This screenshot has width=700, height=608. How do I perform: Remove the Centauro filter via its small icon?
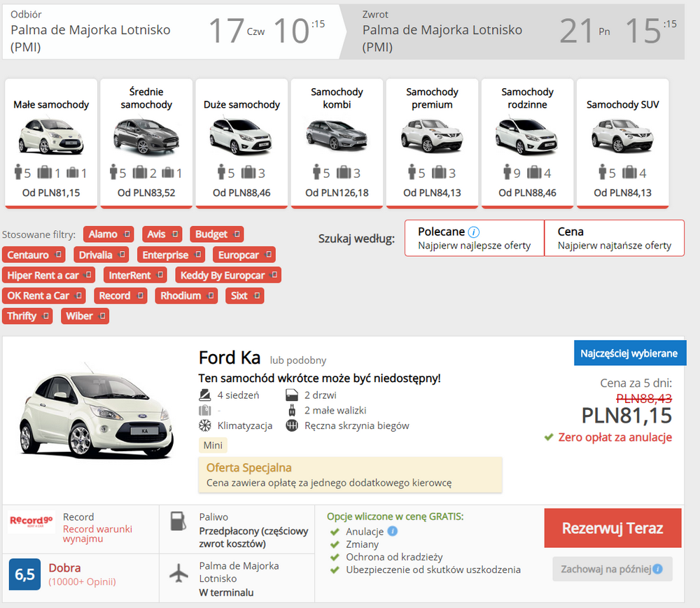coord(58,254)
